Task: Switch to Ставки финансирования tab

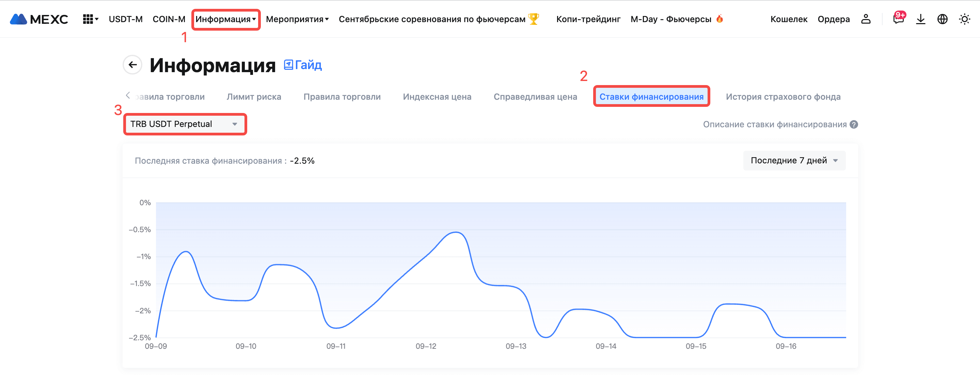Action: tap(651, 97)
